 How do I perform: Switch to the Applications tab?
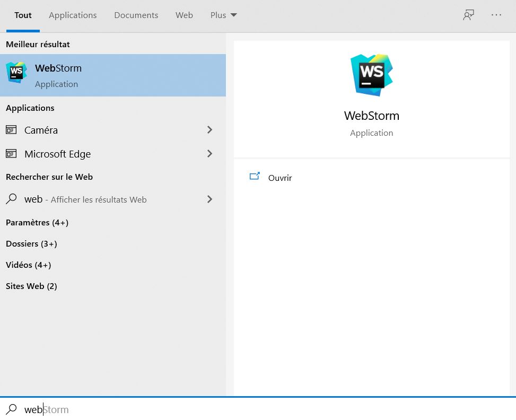(x=73, y=15)
